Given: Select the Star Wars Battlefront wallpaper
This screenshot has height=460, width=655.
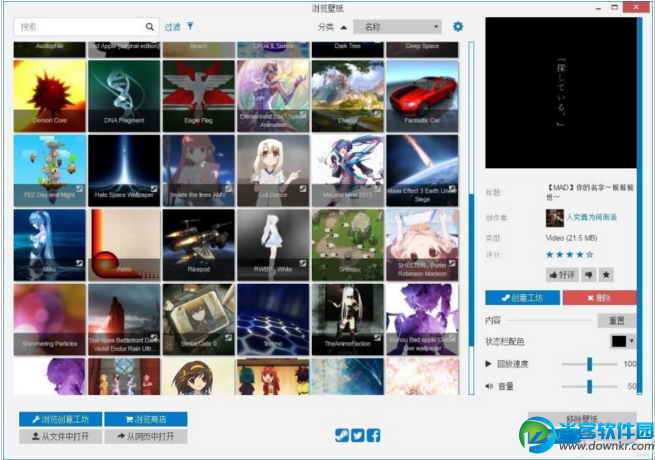Looking at the screenshot, I should (124, 320).
